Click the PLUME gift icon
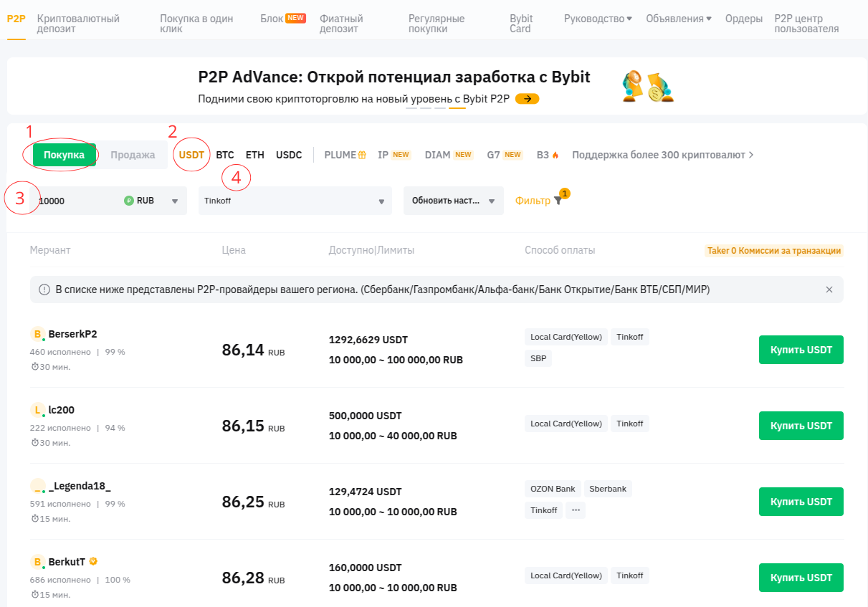The height and width of the screenshot is (607, 868). pos(362,155)
